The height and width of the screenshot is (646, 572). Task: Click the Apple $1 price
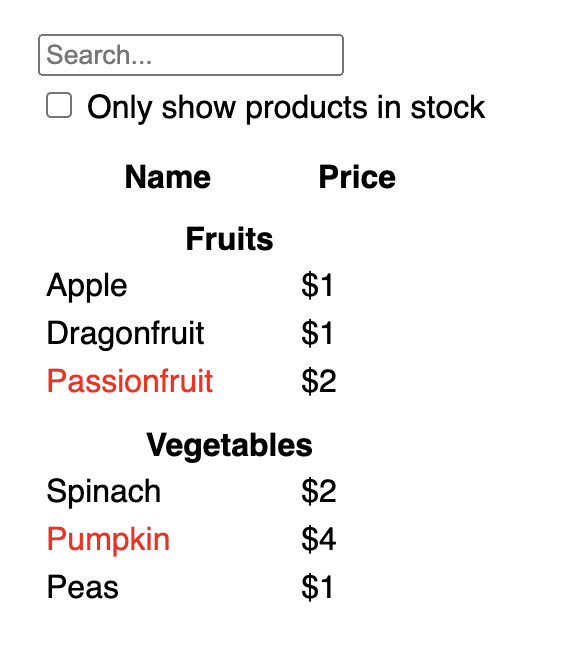pyautogui.click(x=317, y=286)
